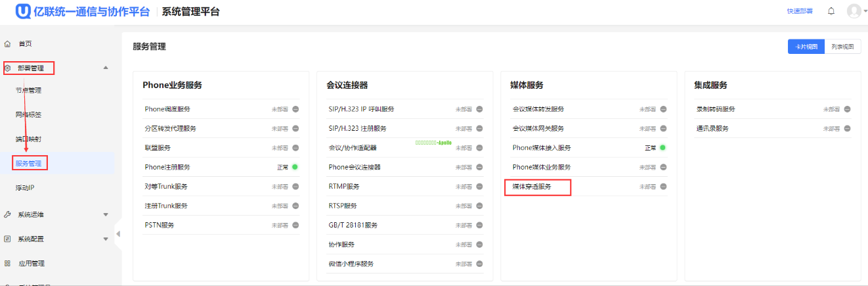Click the notification bell icon
Image resolution: width=868 pixels, height=286 pixels.
[831, 11]
